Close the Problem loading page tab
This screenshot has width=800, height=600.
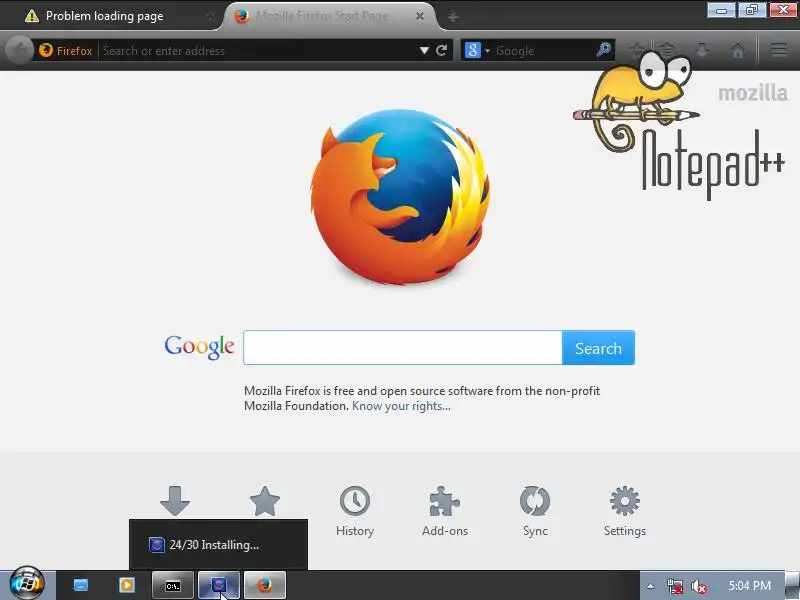click(209, 16)
